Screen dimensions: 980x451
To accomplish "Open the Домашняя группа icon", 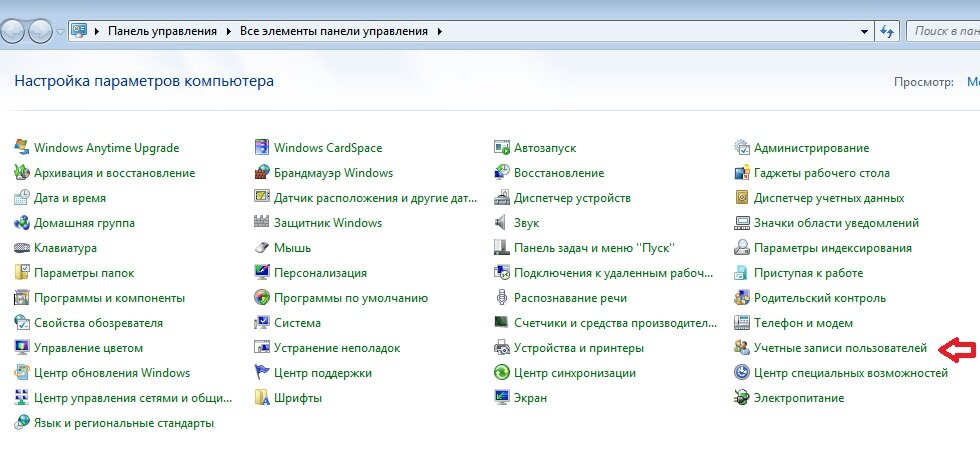I will tap(22, 222).
